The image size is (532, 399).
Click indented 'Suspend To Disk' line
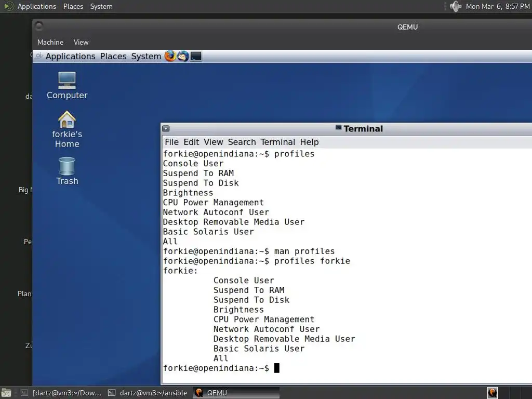[x=251, y=300]
